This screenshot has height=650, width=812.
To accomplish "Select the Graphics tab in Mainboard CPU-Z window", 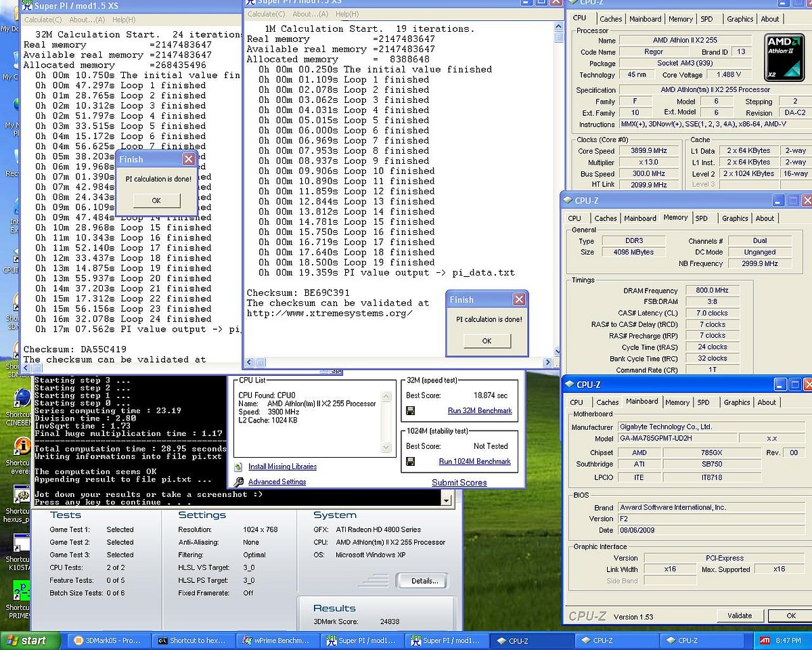I will click(737, 402).
